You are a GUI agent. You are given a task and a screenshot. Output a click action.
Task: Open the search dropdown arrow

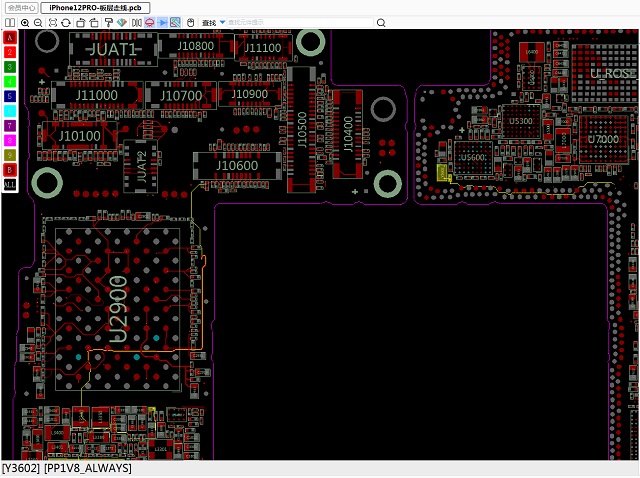[x=223, y=22]
